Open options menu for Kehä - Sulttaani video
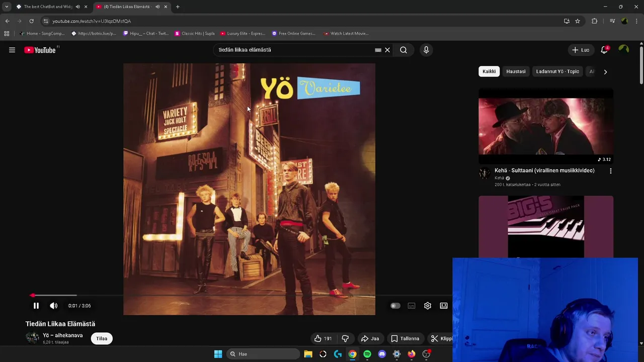Viewport: 644px width, 362px height. point(611,171)
